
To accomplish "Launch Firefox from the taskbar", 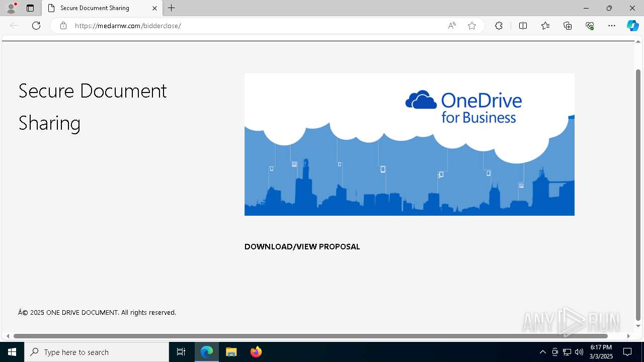I will coord(256,352).
